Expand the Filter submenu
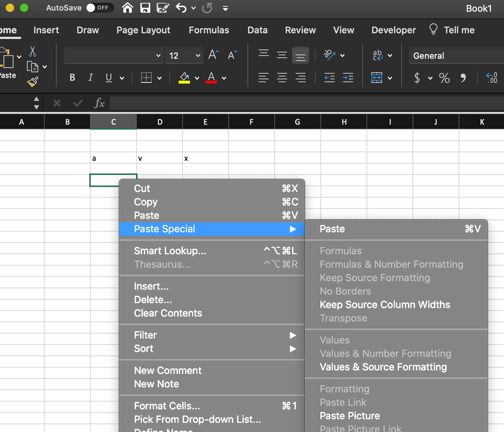 point(212,335)
